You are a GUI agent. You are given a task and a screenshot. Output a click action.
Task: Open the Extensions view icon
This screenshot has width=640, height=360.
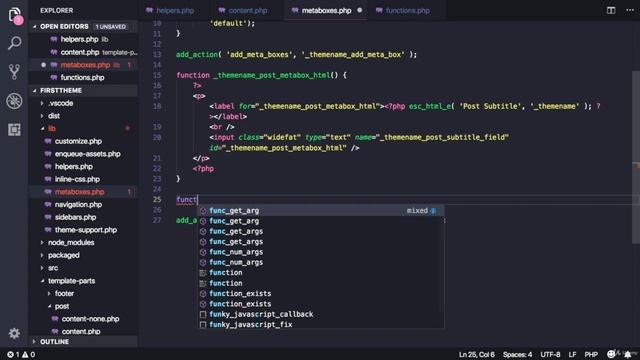[x=15, y=130]
